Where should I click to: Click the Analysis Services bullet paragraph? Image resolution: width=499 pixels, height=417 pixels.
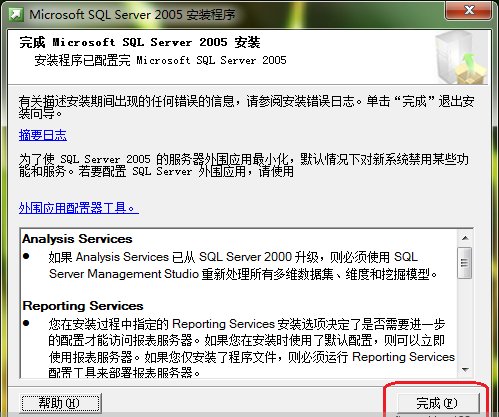243,265
